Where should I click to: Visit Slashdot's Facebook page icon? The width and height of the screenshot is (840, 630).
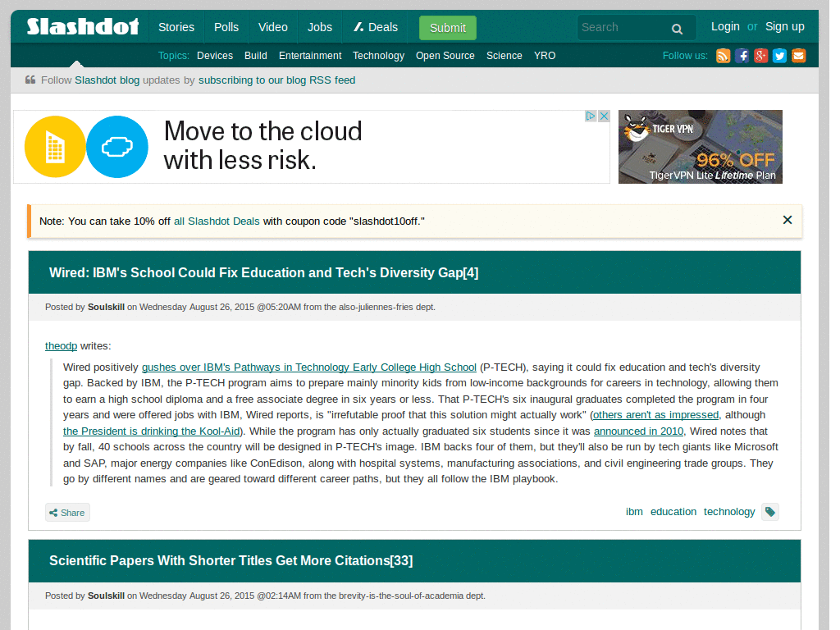pos(742,56)
